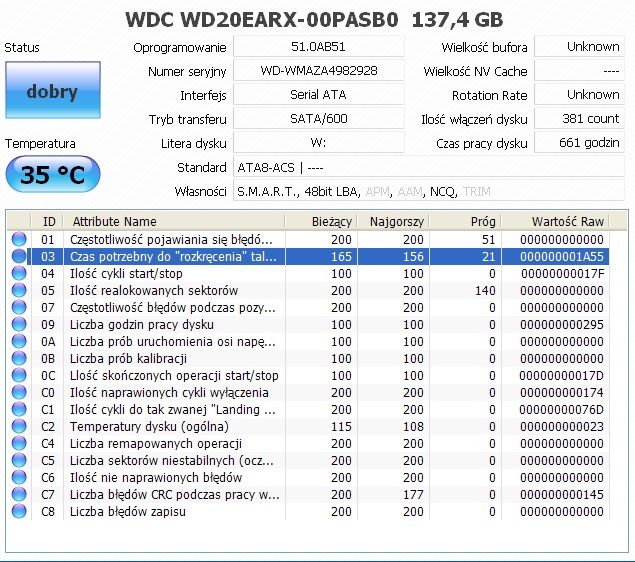Click the status orb for attribute C2

pos(19,426)
